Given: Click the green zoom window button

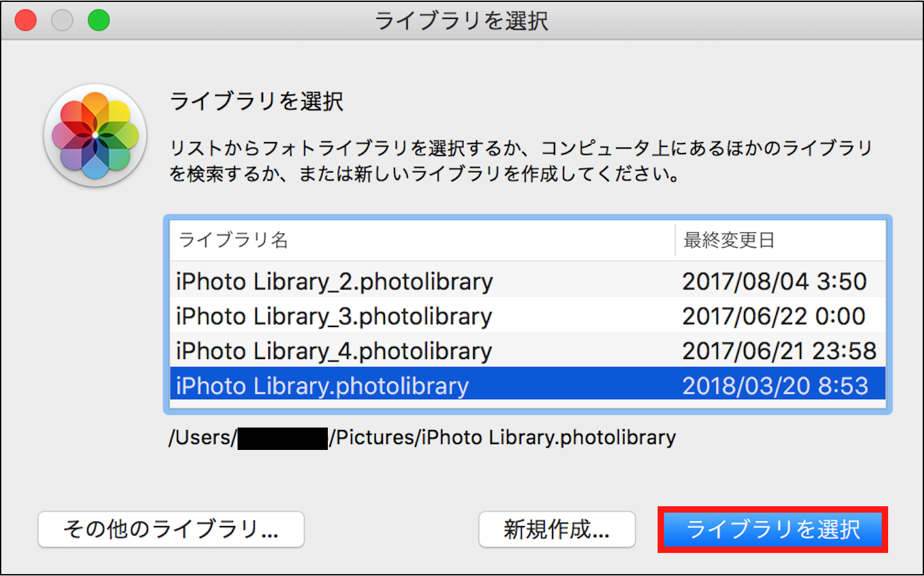Looking at the screenshot, I should tap(99, 20).
